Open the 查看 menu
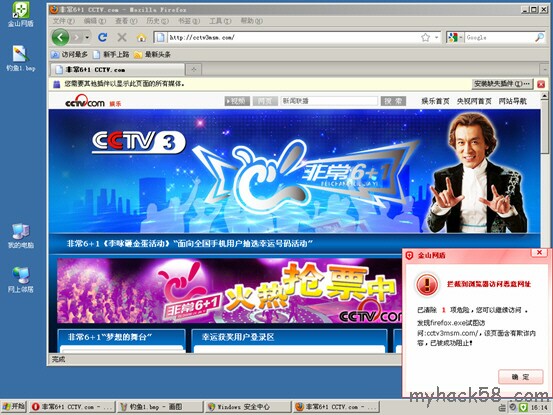The height and width of the screenshot is (415, 553). click(126, 21)
